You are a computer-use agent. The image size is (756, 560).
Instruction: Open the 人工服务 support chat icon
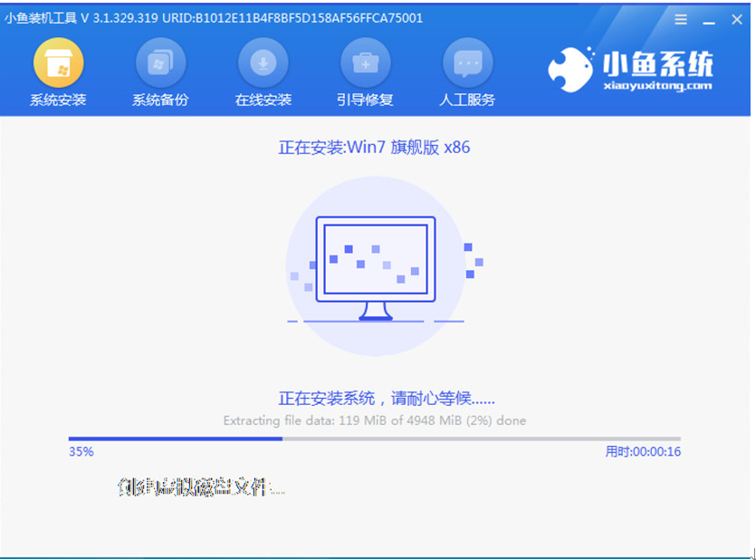[468, 63]
